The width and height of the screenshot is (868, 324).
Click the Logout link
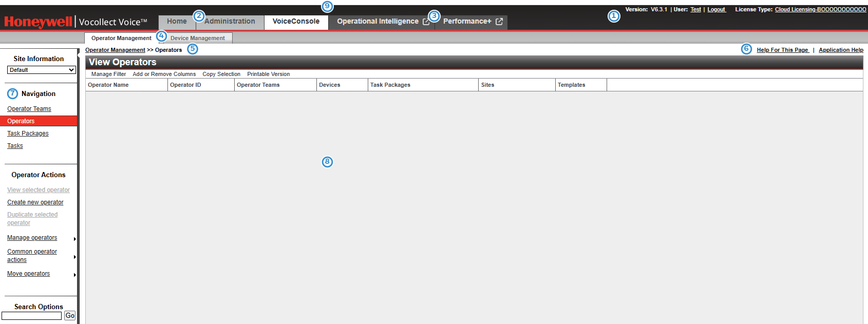coord(716,9)
